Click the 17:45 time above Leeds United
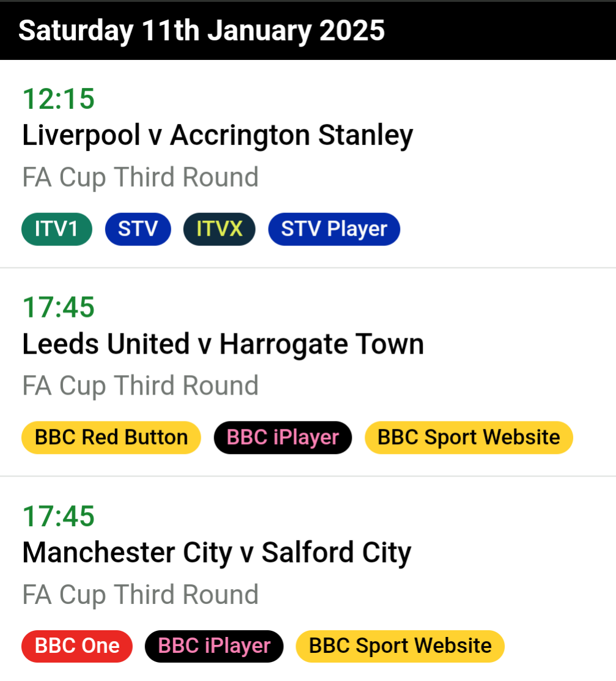The image size is (616, 681). pos(58,307)
